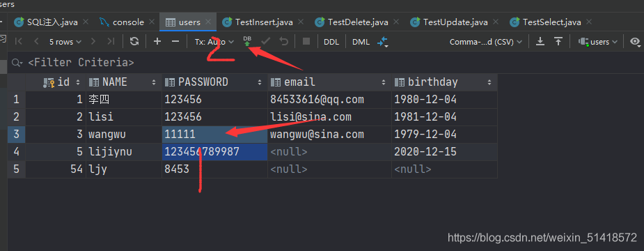The width and height of the screenshot is (644, 251).
Task: Expand the Comma-...d (CSV) format dropdown
Action: (486, 42)
